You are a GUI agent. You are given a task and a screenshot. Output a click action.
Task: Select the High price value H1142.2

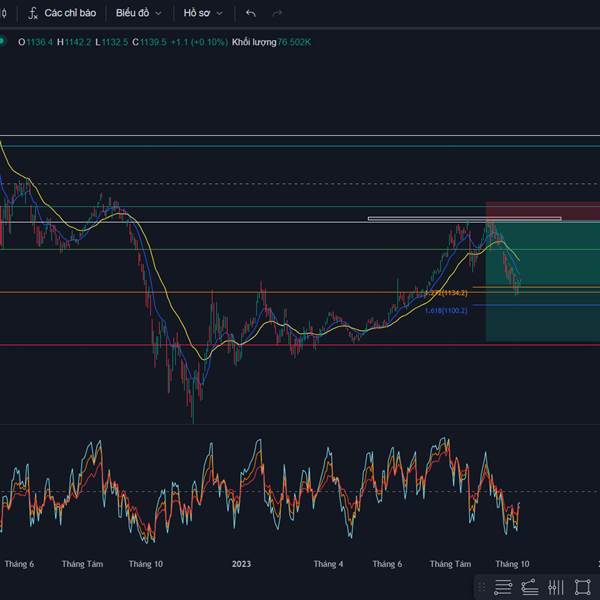click(x=74, y=42)
